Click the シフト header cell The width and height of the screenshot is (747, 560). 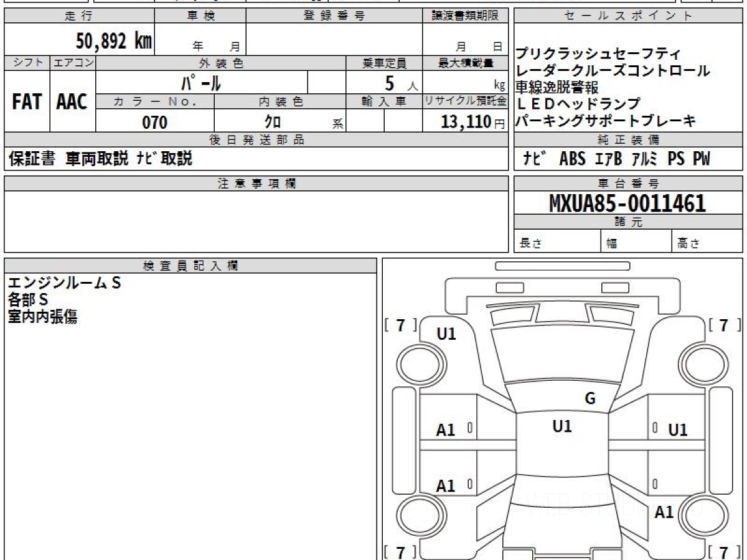click(x=27, y=63)
